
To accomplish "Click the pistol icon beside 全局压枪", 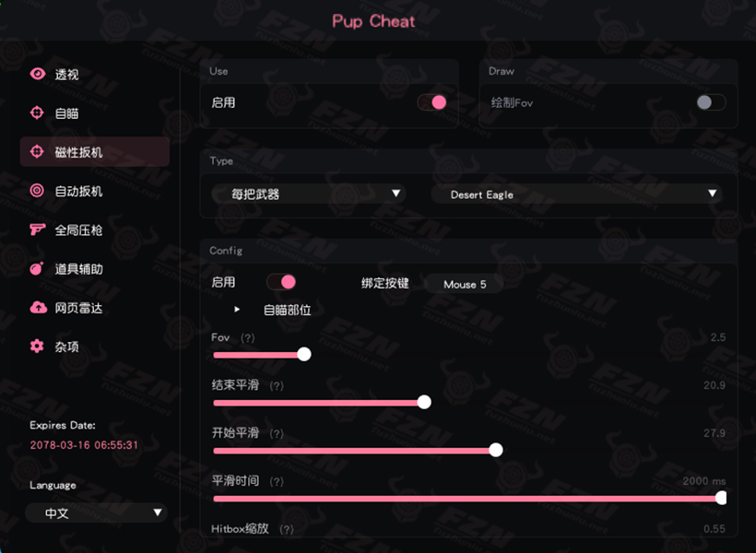I will (x=38, y=229).
